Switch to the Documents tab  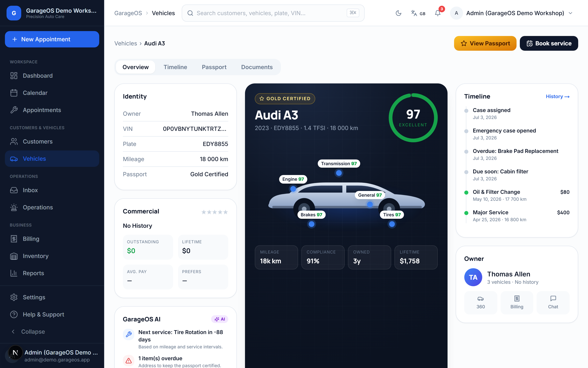coord(257,67)
